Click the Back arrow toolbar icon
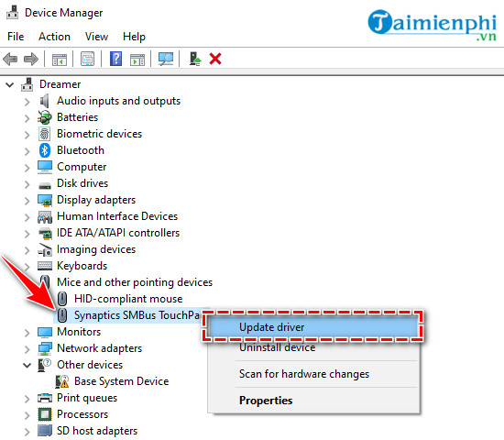Viewport: 504px width, 440px height. point(10,60)
